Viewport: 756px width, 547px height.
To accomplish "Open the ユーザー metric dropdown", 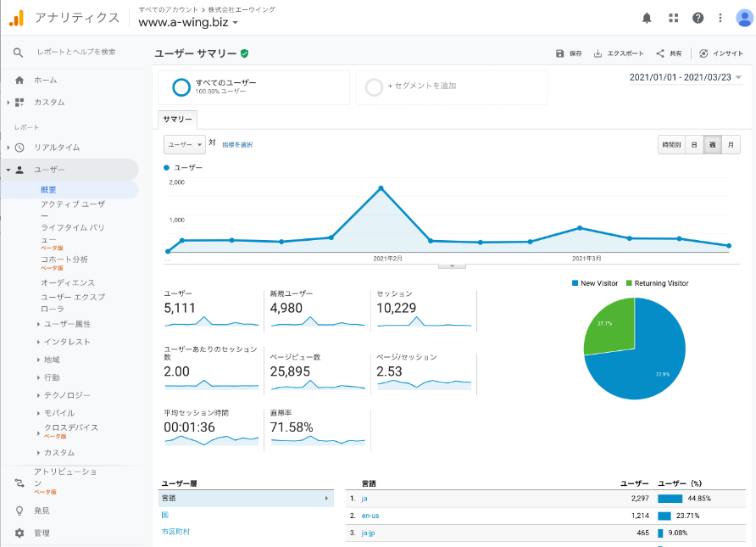I will pos(184,145).
